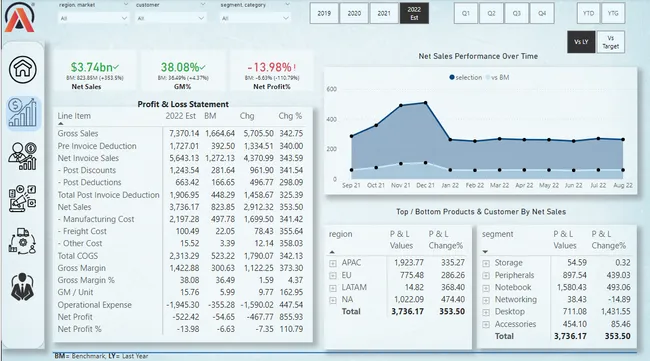This screenshot has height=361, width=650.
Task: Select the Q4 quarter button
Action: 542,13
